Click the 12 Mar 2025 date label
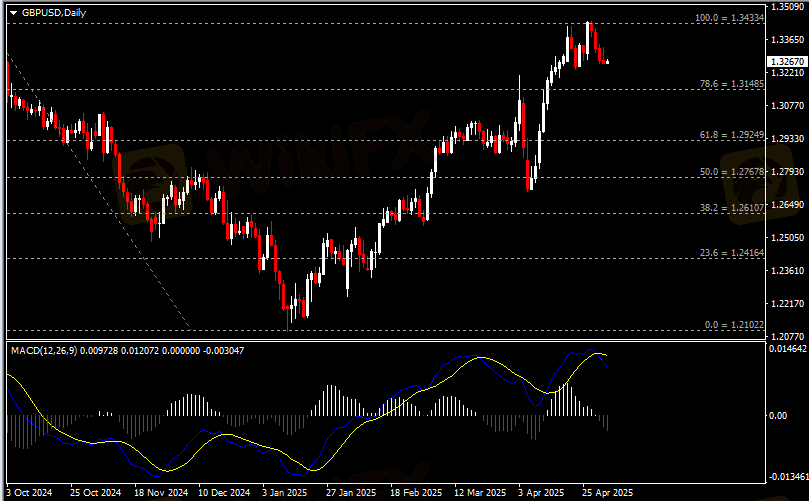809x501 pixels. 480,493
